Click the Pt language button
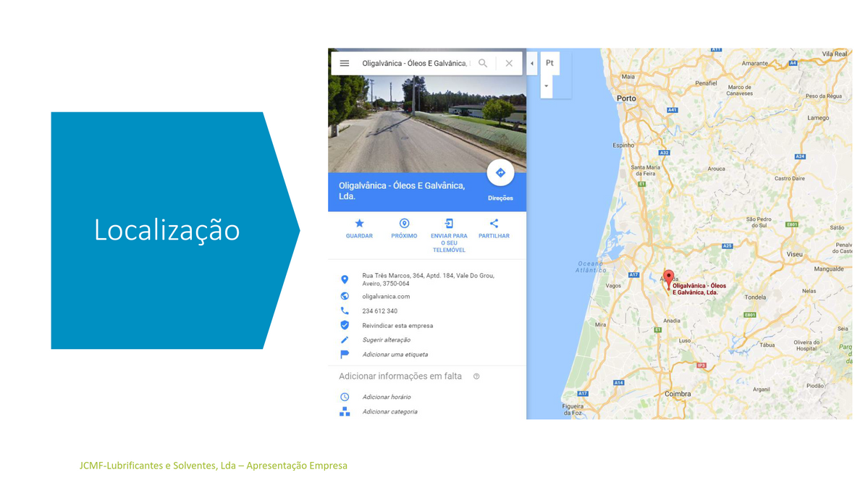Image resolution: width=868 pixels, height=488 pixels. tap(549, 63)
